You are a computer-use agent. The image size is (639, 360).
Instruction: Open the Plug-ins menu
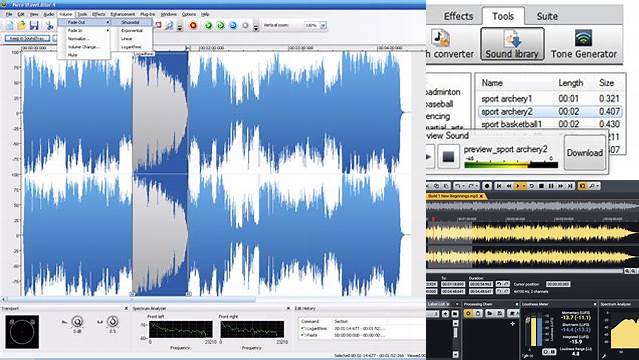tap(148, 14)
